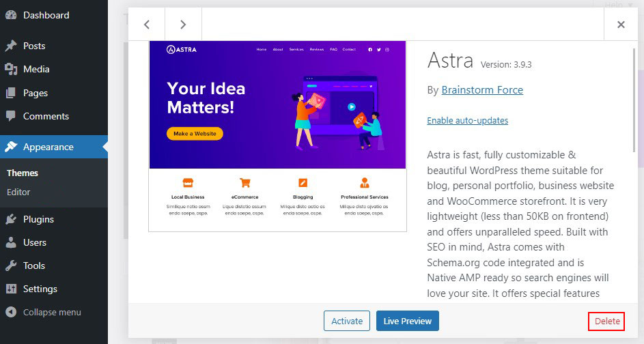This screenshot has width=644, height=344.
Task: Click the Users person icon
Action: pyautogui.click(x=11, y=242)
